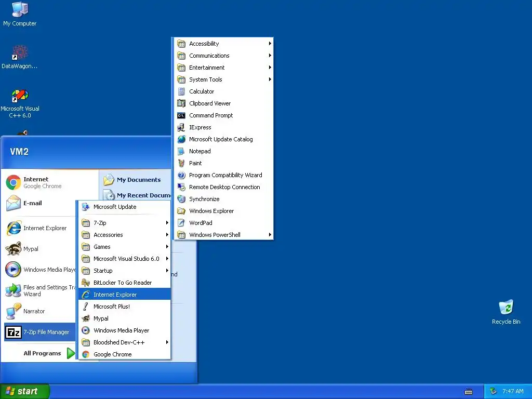Click Windows Media Player in left pane
This screenshot has height=399, width=532.
40,270
